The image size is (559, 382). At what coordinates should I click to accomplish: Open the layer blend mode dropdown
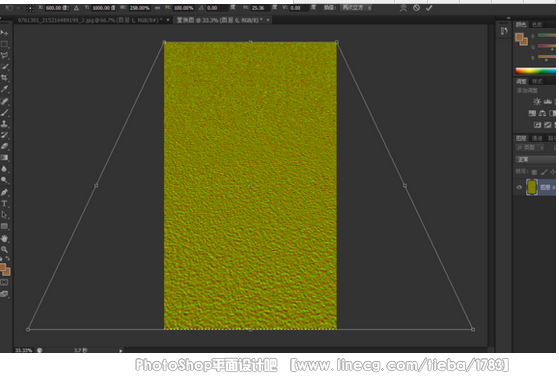(535, 159)
